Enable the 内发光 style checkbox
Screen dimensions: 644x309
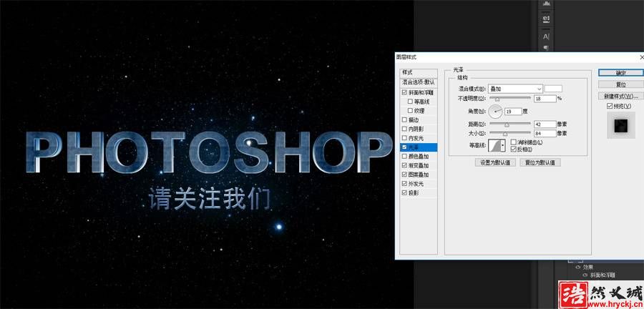pos(404,138)
